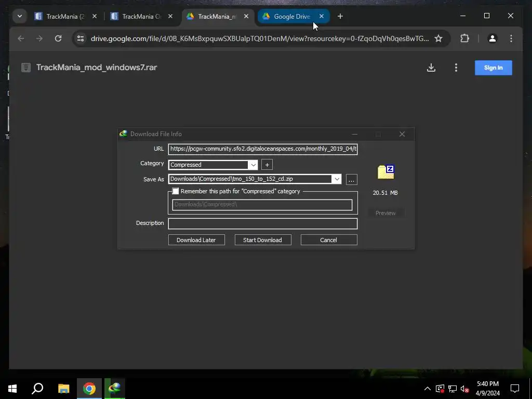Click the network status tray icon
Screen dimensions: 532x399
coord(453,389)
